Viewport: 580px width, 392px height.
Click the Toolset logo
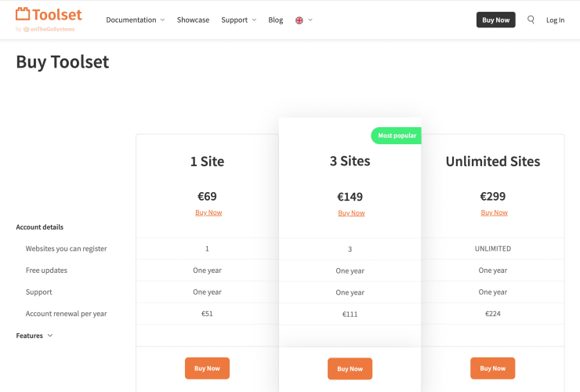click(x=49, y=14)
